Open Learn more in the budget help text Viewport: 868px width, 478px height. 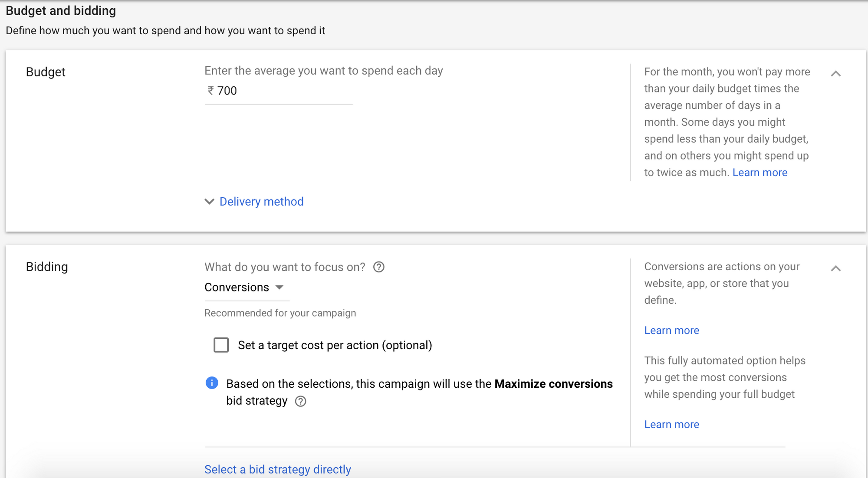(x=759, y=173)
